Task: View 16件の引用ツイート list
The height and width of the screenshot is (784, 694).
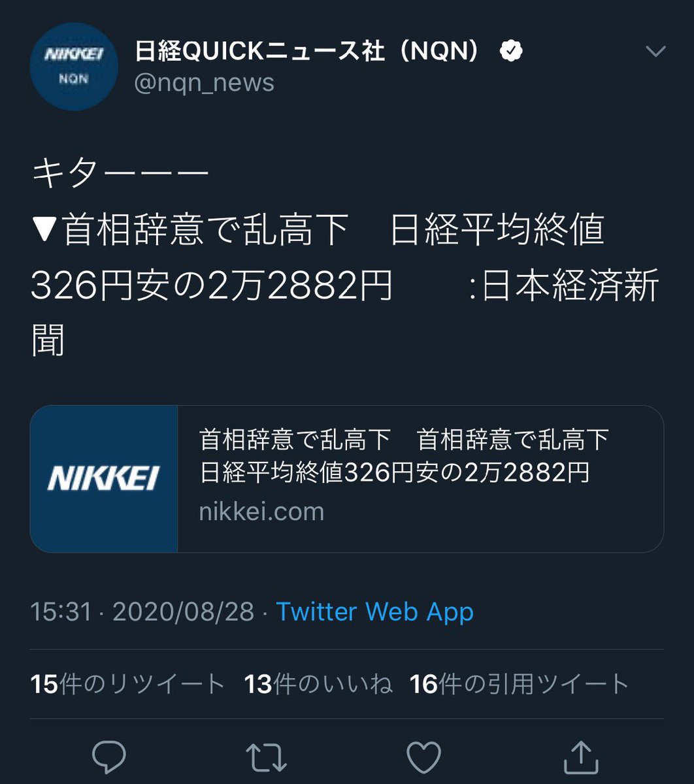Action: [520, 684]
